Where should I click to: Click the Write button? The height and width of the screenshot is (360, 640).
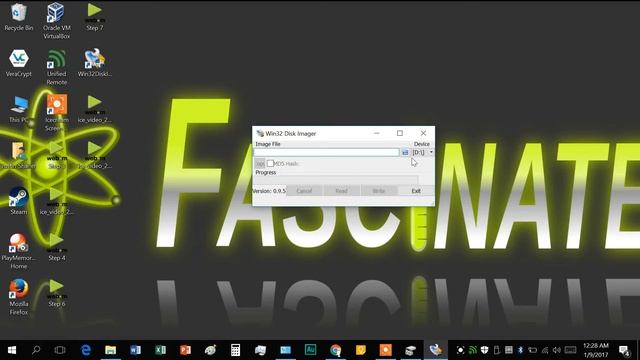[x=378, y=191]
